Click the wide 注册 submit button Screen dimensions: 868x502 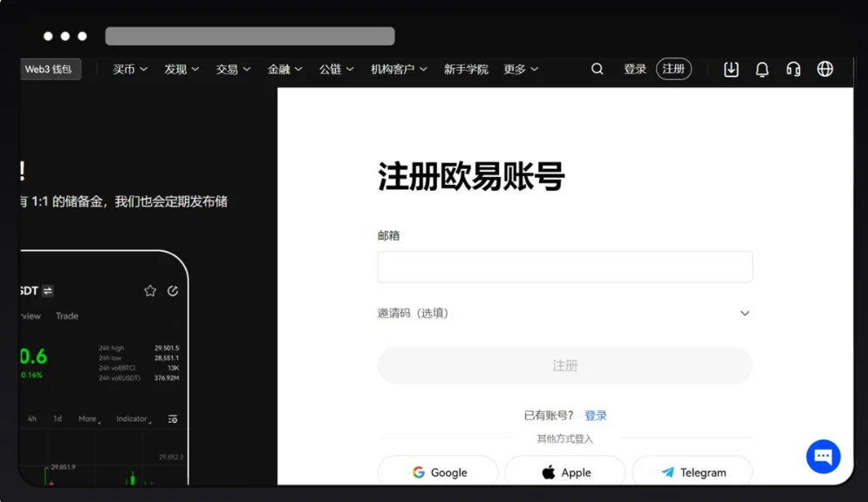click(x=564, y=365)
